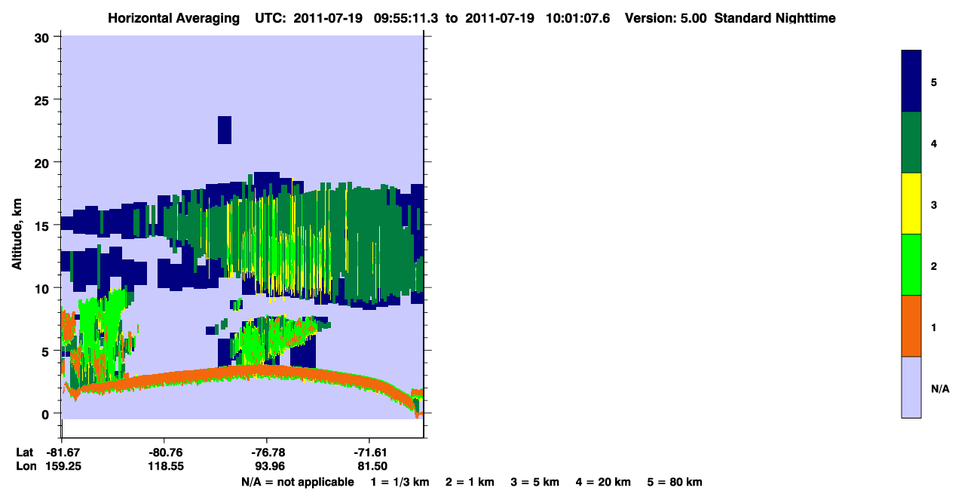Click the 'Horizontal Averaging' title text
980x503 pixels.
(x=173, y=18)
